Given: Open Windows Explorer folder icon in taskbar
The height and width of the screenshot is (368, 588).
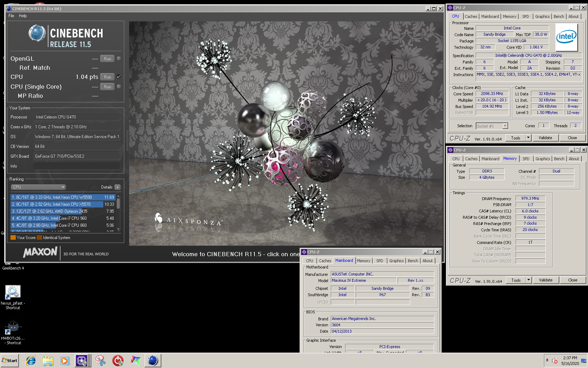Looking at the screenshot, I should point(48,360).
